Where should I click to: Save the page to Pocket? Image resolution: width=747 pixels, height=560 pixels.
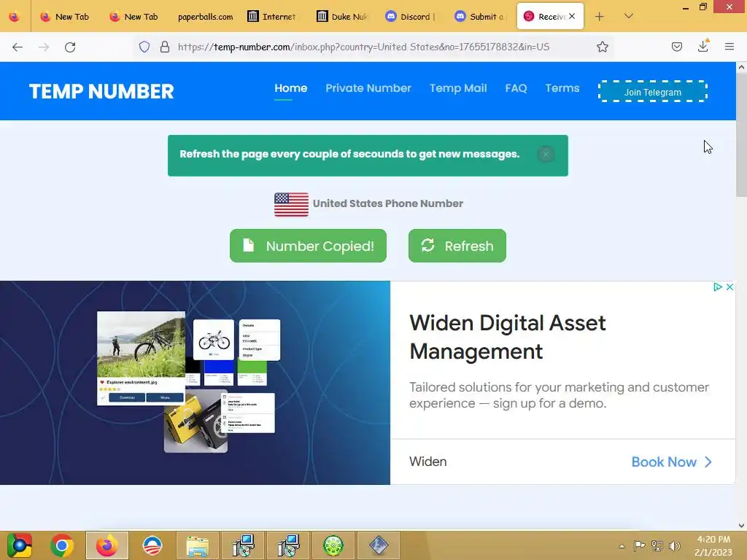pos(676,47)
